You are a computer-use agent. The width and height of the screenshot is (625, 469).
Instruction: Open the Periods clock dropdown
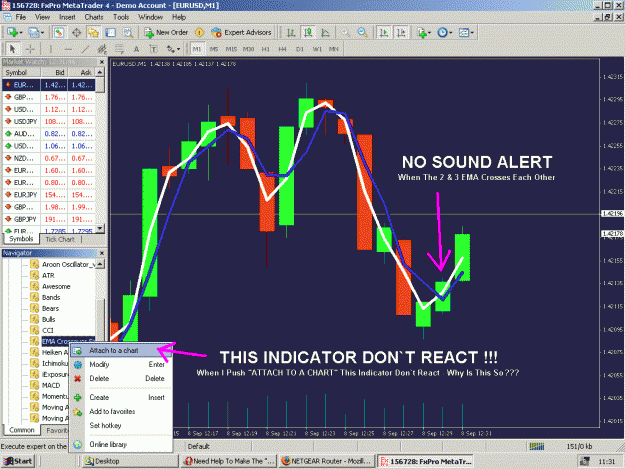444,33
